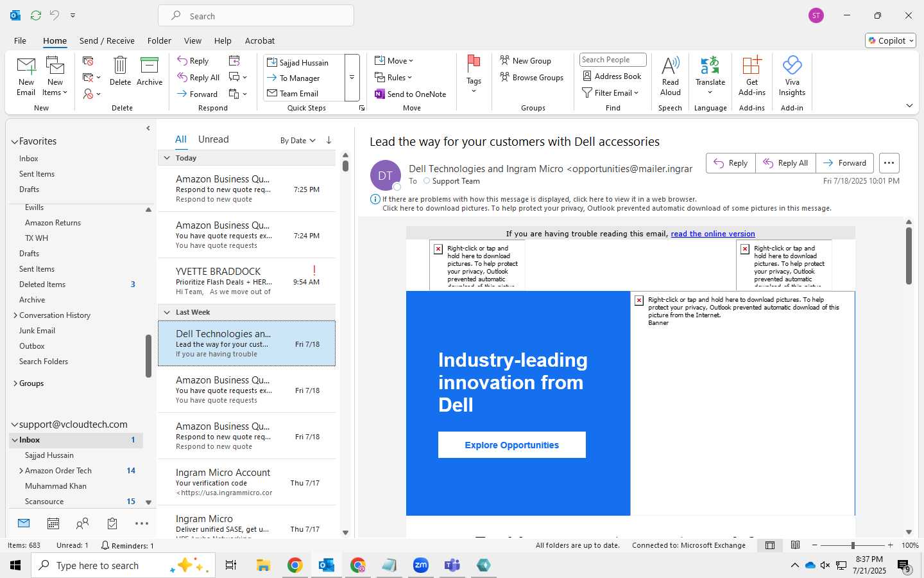Open more actions ellipsis in reading pane
This screenshot has width=924, height=578.
[x=889, y=163]
